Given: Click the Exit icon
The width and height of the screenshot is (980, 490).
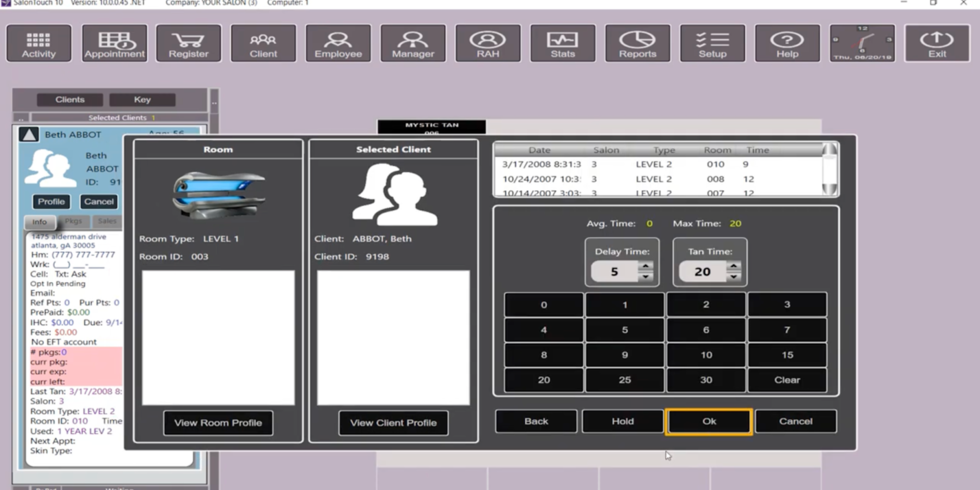Looking at the screenshot, I should (x=936, y=43).
